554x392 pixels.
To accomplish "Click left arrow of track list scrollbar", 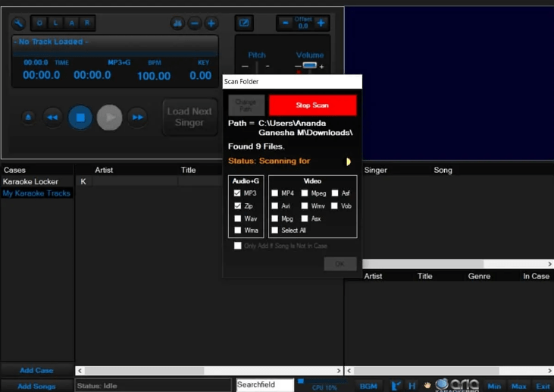I will point(80,371).
